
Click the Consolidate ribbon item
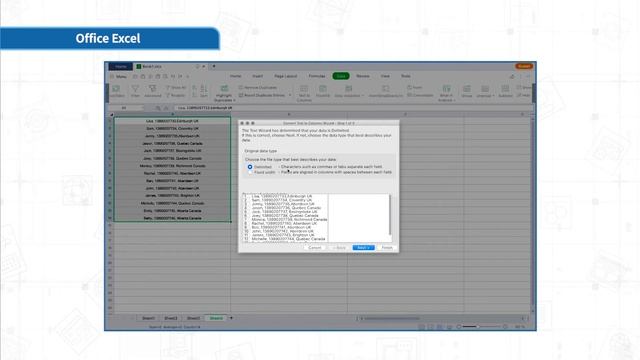pyautogui.click(x=420, y=95)
